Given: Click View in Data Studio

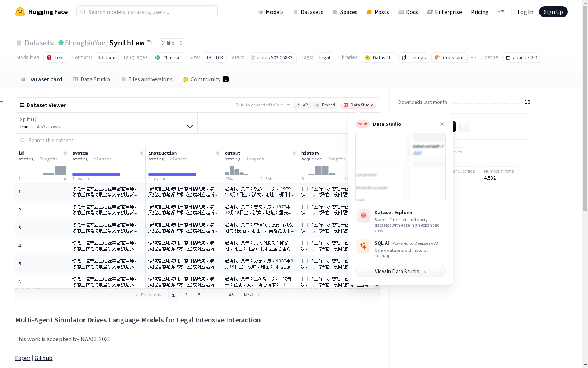Looking at the screenshot, I should (x=401, y=272).
